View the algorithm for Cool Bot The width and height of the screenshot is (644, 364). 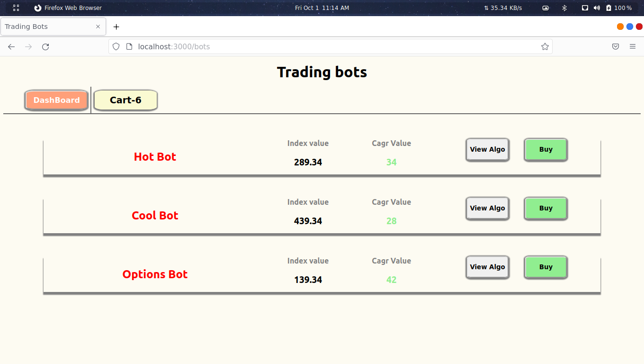point(487,208)
